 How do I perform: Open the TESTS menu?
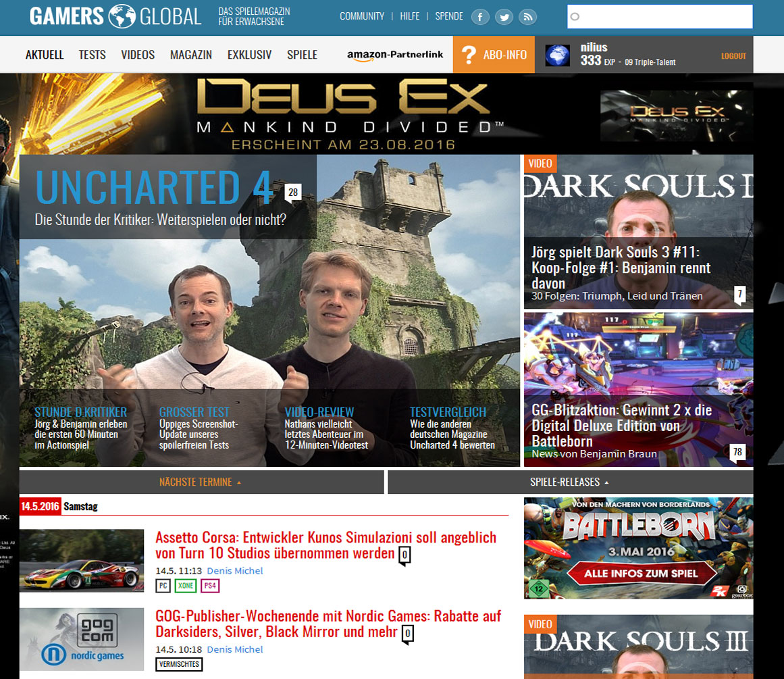pyautogui.click(x=92, y=55)
